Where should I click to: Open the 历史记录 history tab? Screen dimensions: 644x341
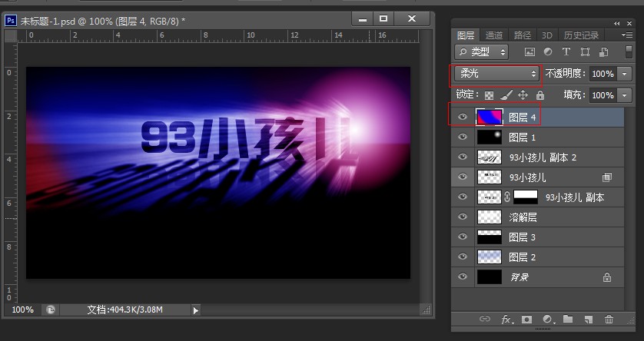[581, 35]
